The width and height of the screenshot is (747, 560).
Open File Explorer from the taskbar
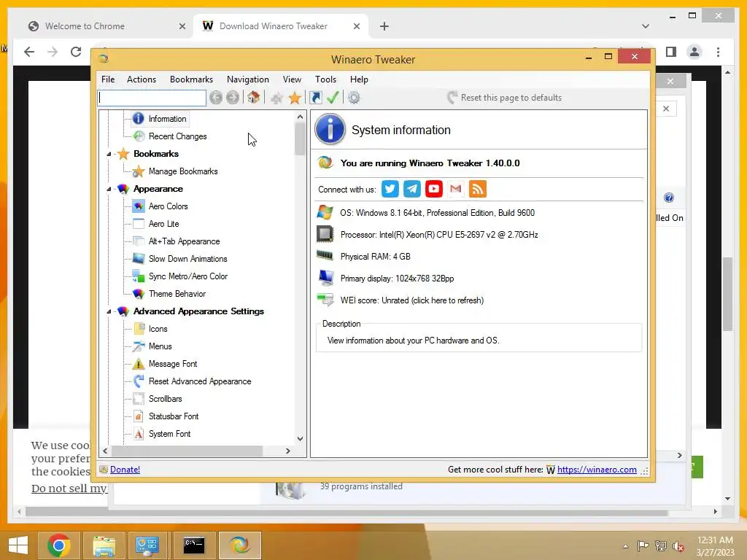104,545
